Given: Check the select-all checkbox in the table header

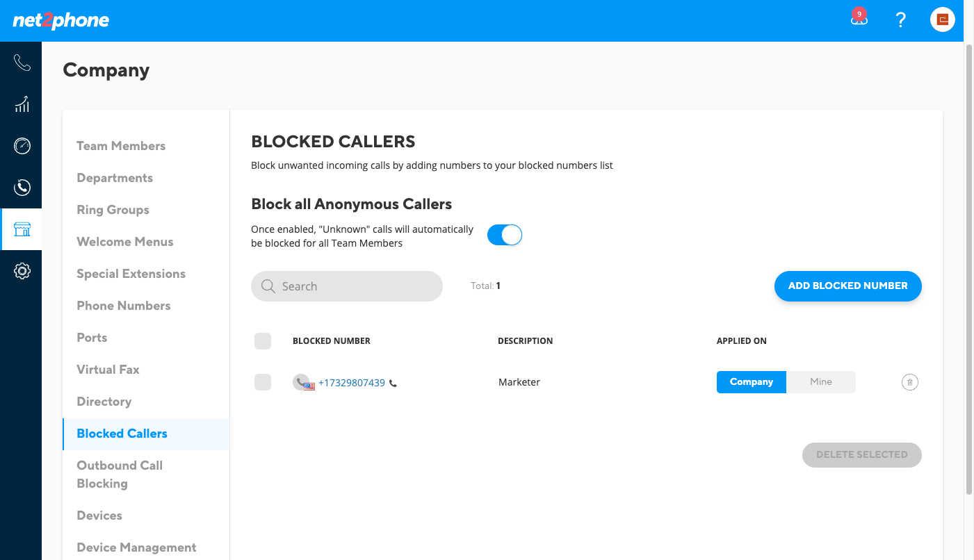Looking at the screenshot, I should coord(263,341).
